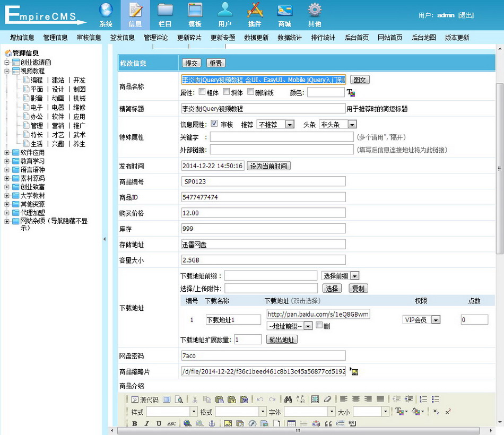504x435 pixels.
Task: Align text left in editor
Action: point(344,399)
